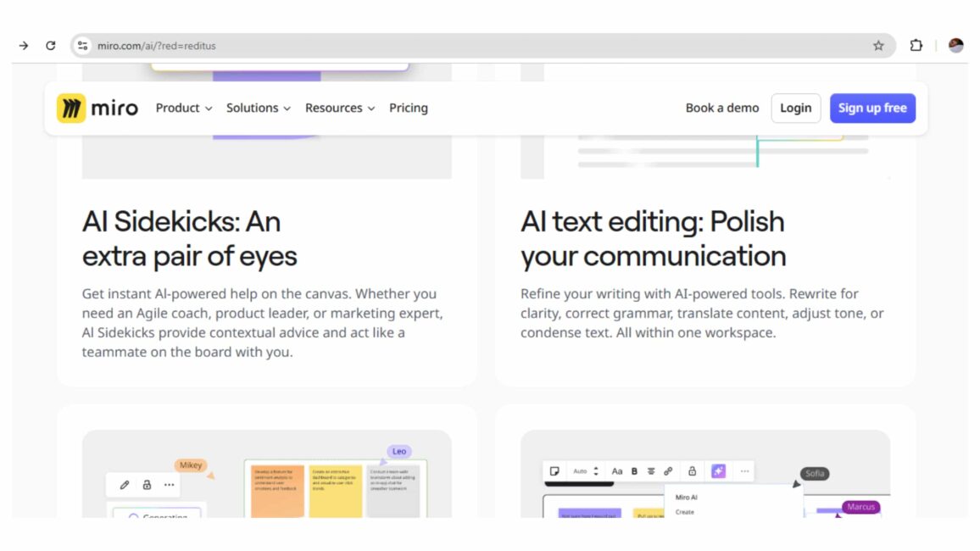Viewport: 980px width, 551px height.
Task: Select Create in the popup menu
Action: (x=684, y=512)
